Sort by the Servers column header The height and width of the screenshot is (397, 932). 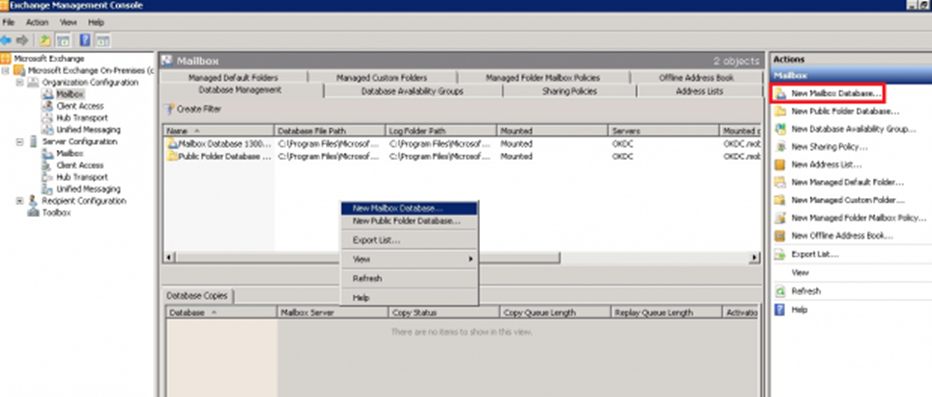(x=663, y=131)
